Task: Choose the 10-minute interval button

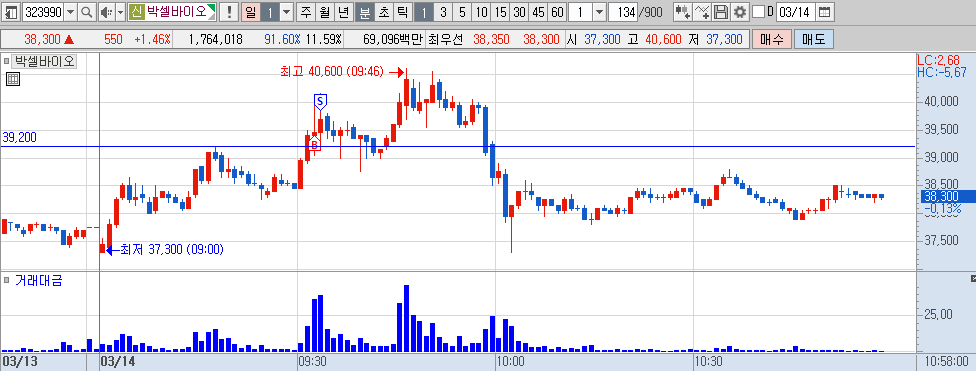Action: pyautogui.click(x=481, y=12)
